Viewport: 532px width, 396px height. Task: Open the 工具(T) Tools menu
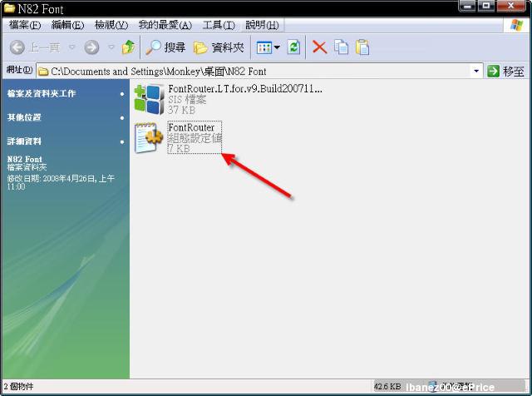219,25
